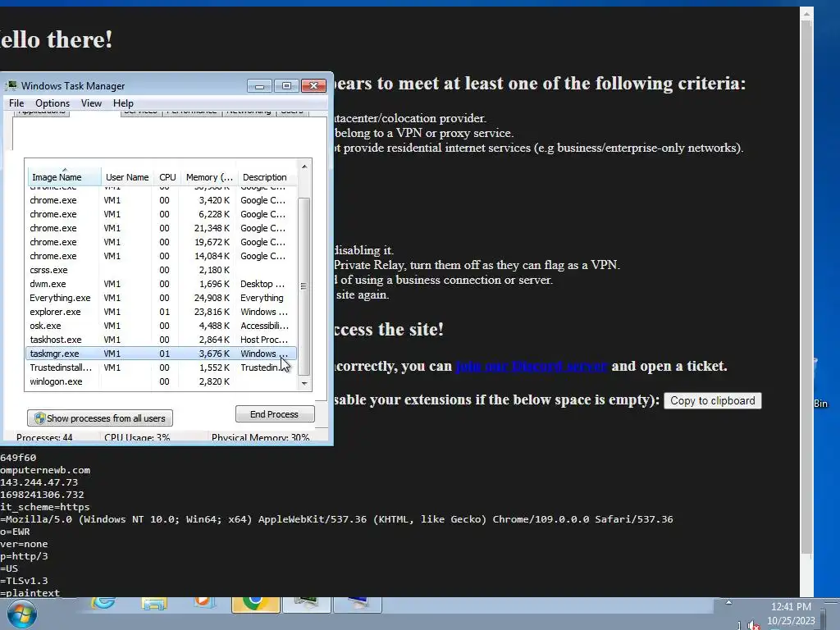Image resolution: width=840 pixels, height=630 pixels.
Task: Click the process list scrollbar thumb
Action: 304,286
